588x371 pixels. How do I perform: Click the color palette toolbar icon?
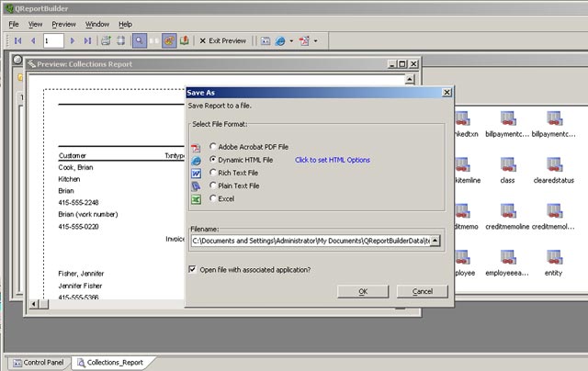(x=169, y=40)
